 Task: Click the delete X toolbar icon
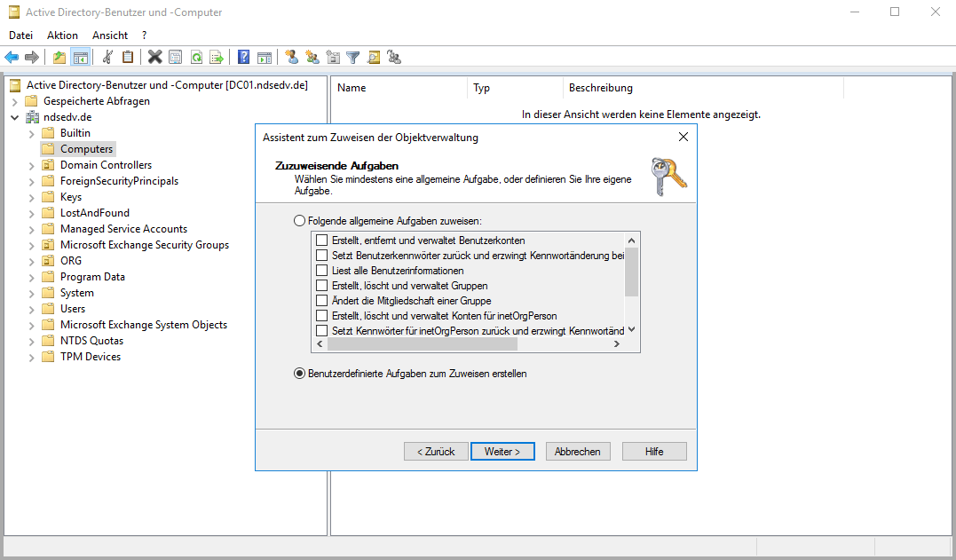click(154, 57)
